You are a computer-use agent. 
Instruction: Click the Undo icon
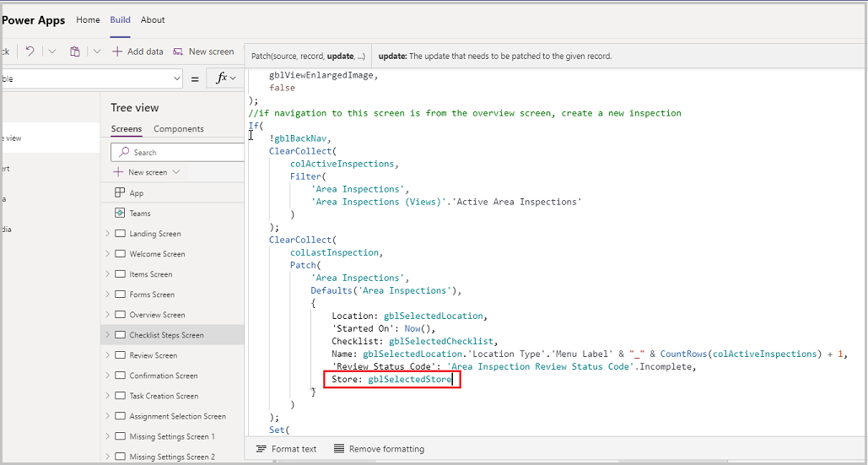click(x=30, y=51)
